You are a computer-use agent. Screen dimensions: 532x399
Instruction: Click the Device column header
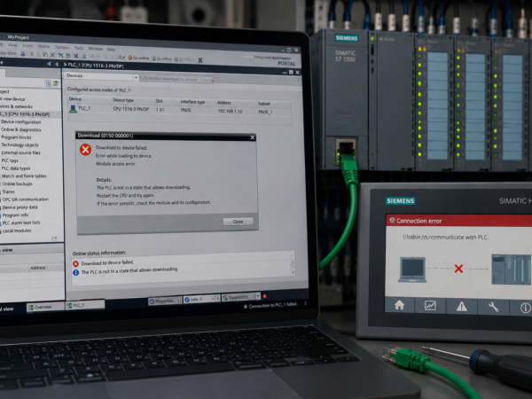click(x=75, y=99)
